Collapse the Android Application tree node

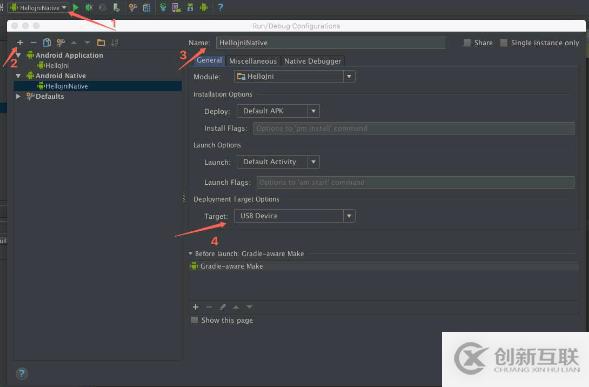pos(18,55)
